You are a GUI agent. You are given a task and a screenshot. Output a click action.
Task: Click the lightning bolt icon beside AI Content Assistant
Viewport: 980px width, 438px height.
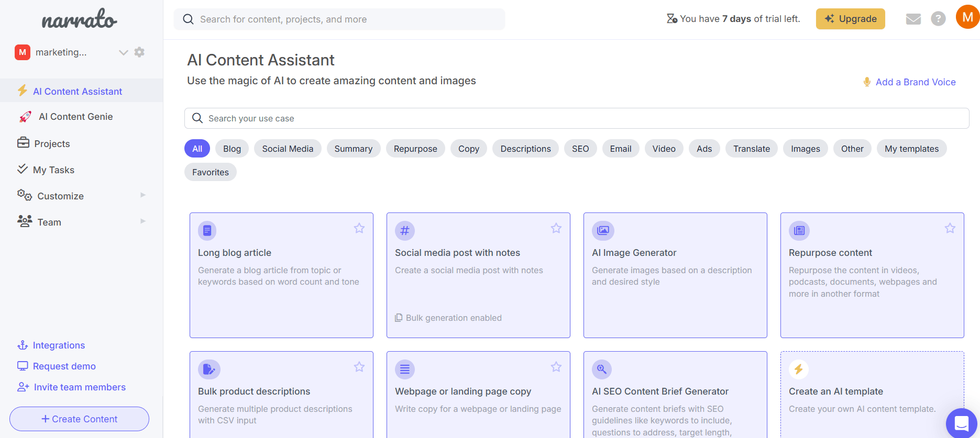pos(23,91)
